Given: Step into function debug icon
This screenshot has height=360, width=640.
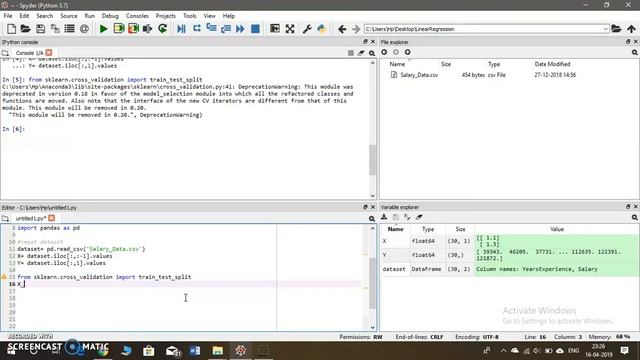Looking at the screenshot, I should click(x=211, y=29).
